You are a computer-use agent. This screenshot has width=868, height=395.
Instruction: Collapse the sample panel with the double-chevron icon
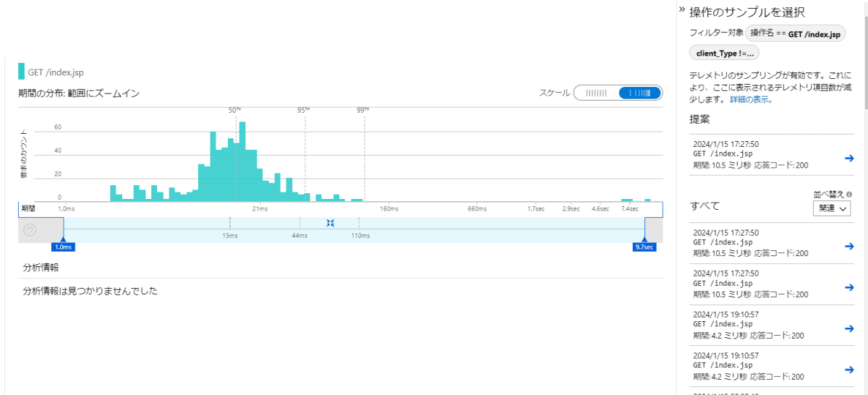pyautogui.click(x=681, y=9)
